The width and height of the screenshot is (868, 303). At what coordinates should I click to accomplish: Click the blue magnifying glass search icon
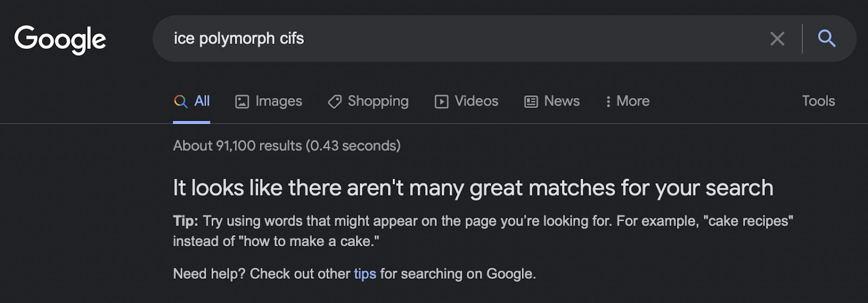tap(827, 38)
